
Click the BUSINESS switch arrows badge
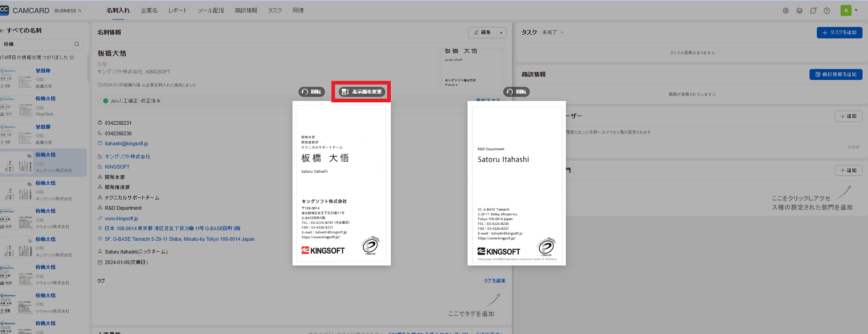click(x=68, y=11)
